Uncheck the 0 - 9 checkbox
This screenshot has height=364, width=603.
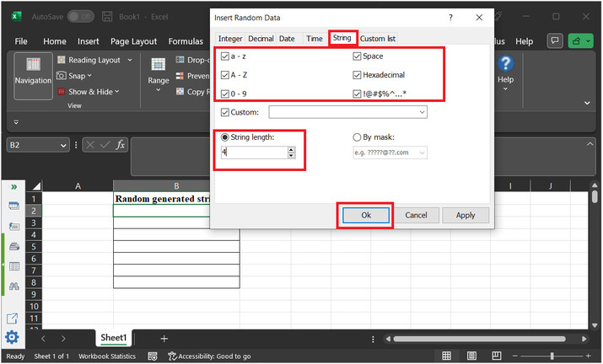225,94
